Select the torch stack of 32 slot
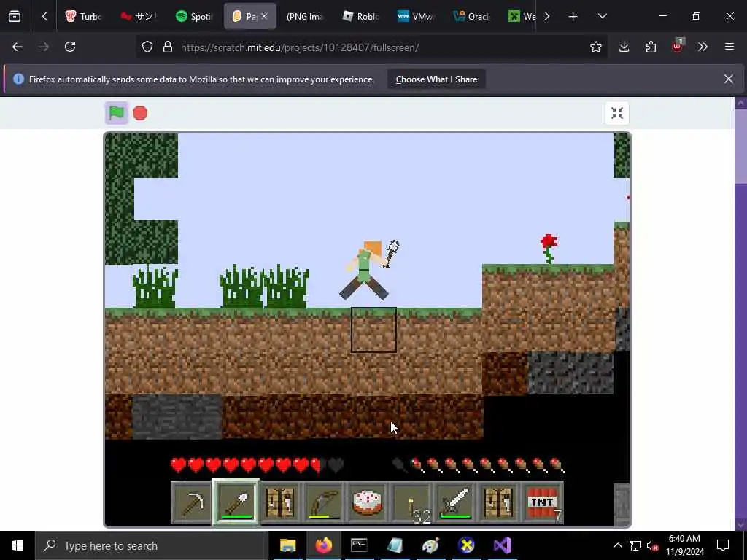 click(411, 502)
